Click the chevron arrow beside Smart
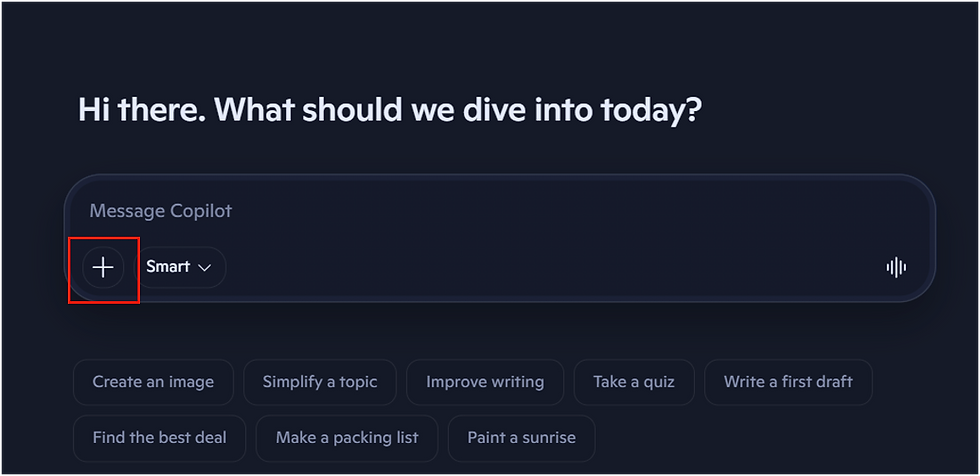This screenshot has height=476, width=980. [x=205, y=268]
